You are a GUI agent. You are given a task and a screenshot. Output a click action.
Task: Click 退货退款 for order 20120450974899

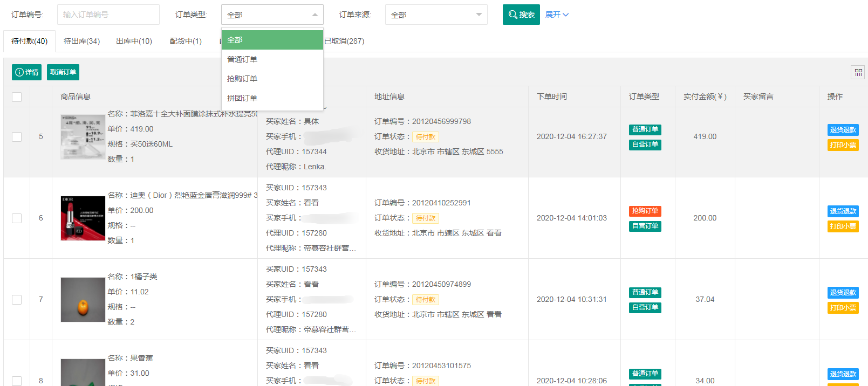(843, 293)
